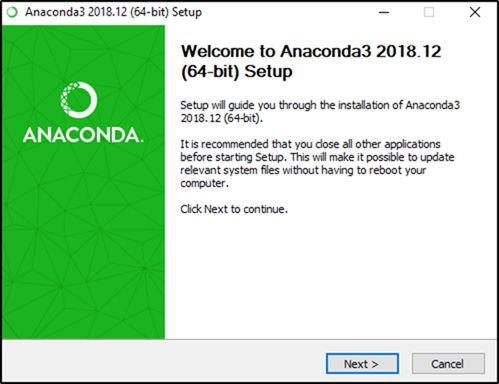This screenshot has width=499, height=384.
Task: Click the ANACONDA wordmark on green panel
Action: (83, 135)
